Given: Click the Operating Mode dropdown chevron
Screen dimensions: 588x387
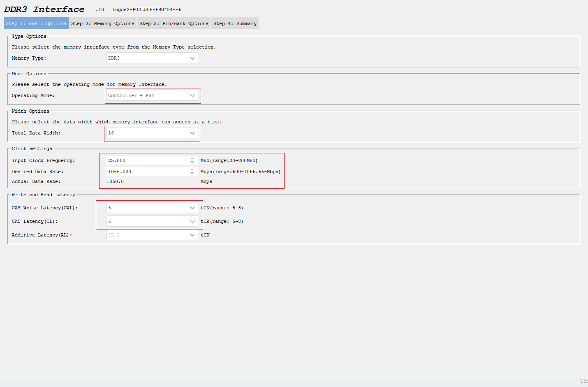Looking at the screenshot, I should pos(192,95).
